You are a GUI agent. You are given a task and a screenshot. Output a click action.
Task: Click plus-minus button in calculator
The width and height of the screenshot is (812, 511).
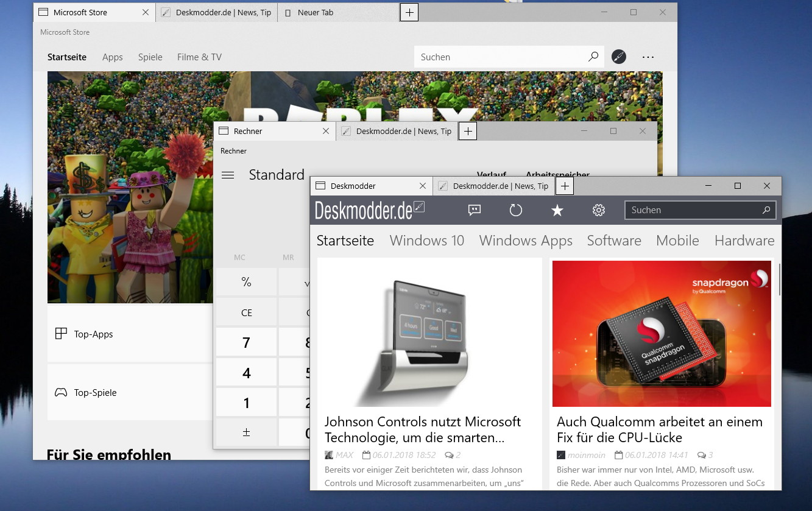tap(246, 432)
